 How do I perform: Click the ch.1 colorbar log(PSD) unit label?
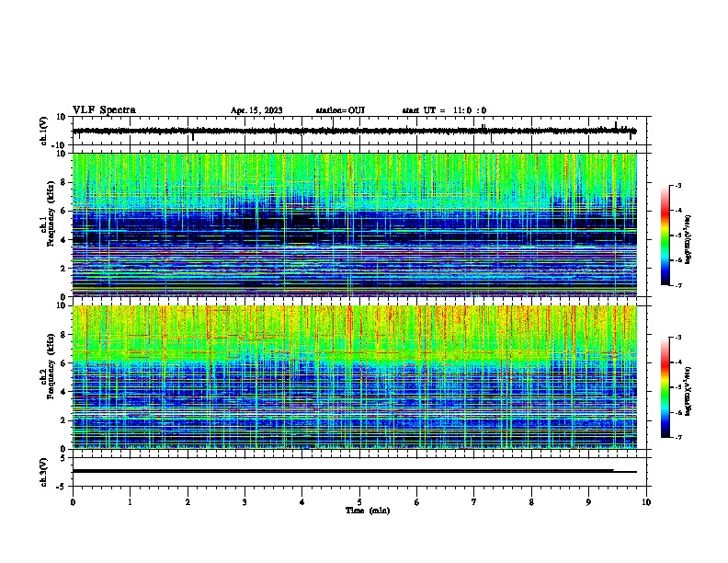tap(688, 239)
